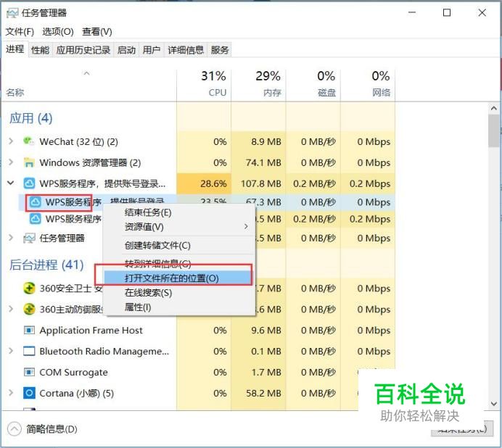502x448 pixels.
Task: Click the second WPS服务程序 child cloud icon
Action: coord(36,219)
